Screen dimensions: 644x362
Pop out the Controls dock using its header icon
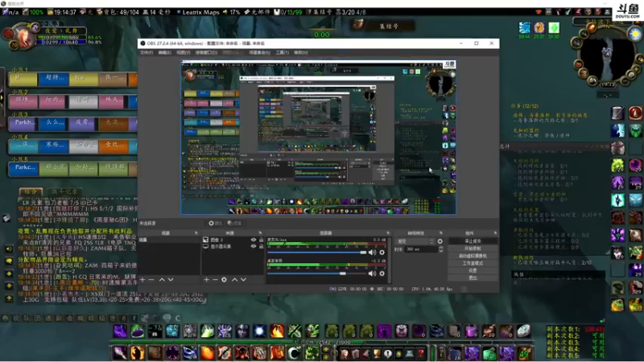(x=495, y=233)
